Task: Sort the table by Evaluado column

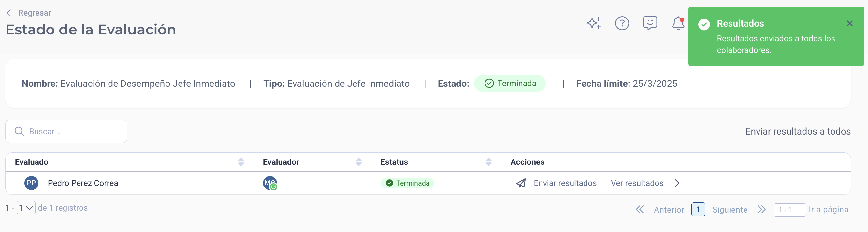Action: (241, 162)
